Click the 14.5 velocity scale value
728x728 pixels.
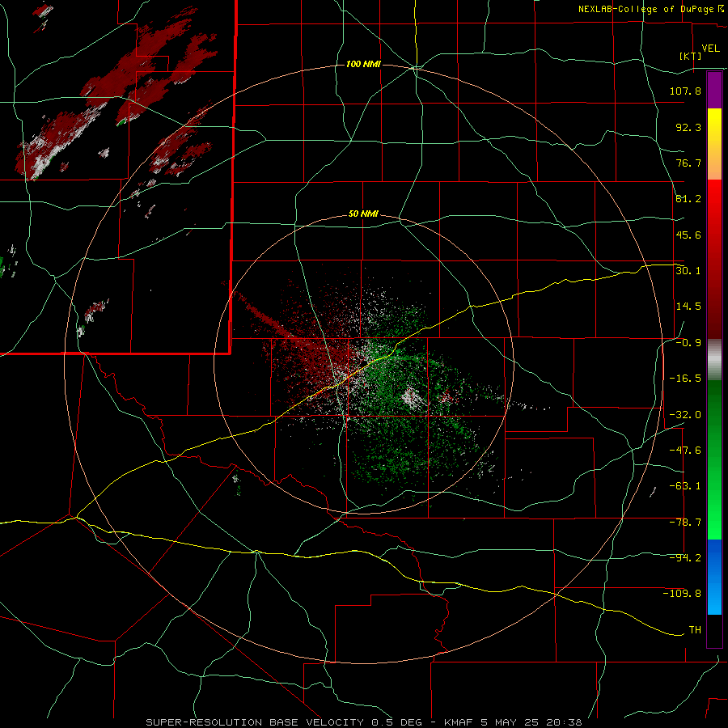click(688, 307)
